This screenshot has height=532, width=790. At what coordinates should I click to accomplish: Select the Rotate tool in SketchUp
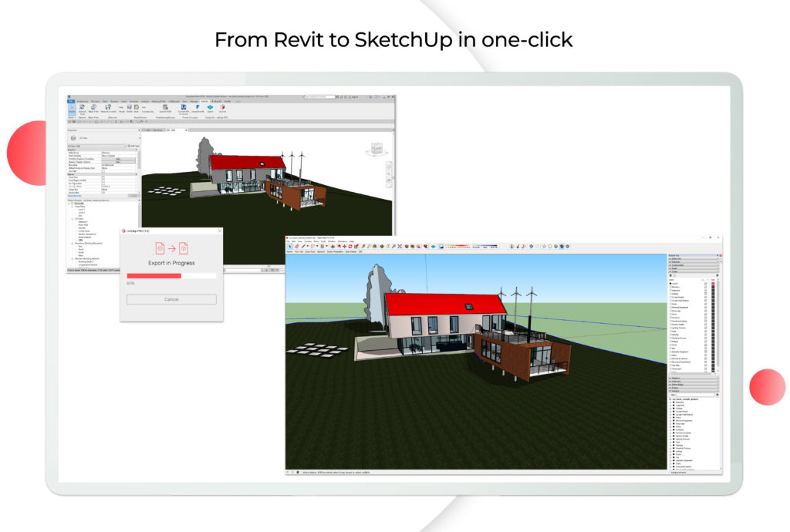pos(350,246)
